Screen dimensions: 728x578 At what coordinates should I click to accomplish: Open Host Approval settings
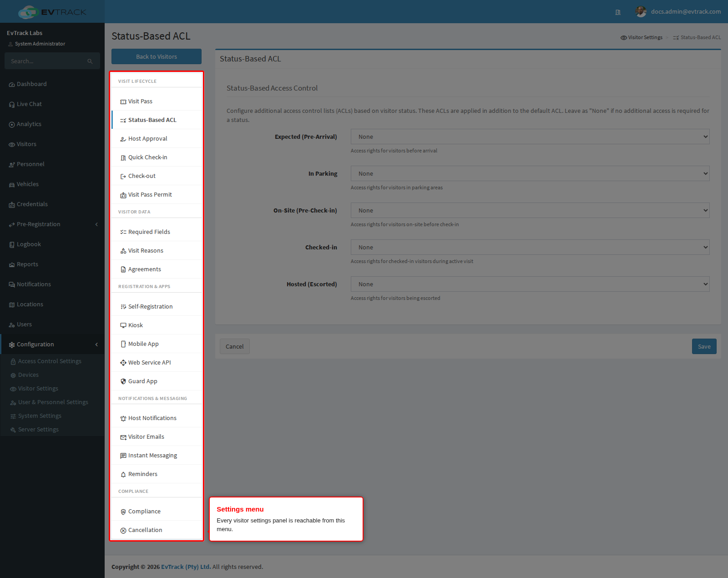[x=157, y=139]
